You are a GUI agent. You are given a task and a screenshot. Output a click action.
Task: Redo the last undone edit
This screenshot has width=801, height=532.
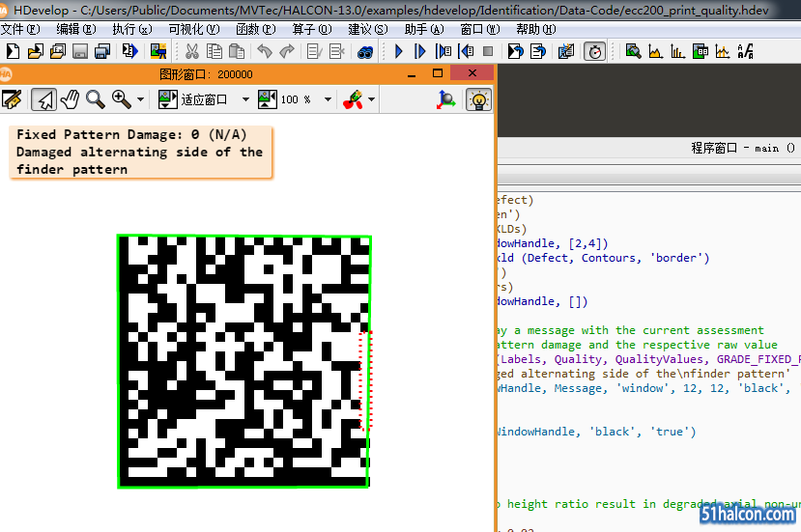tap(287, 51)
